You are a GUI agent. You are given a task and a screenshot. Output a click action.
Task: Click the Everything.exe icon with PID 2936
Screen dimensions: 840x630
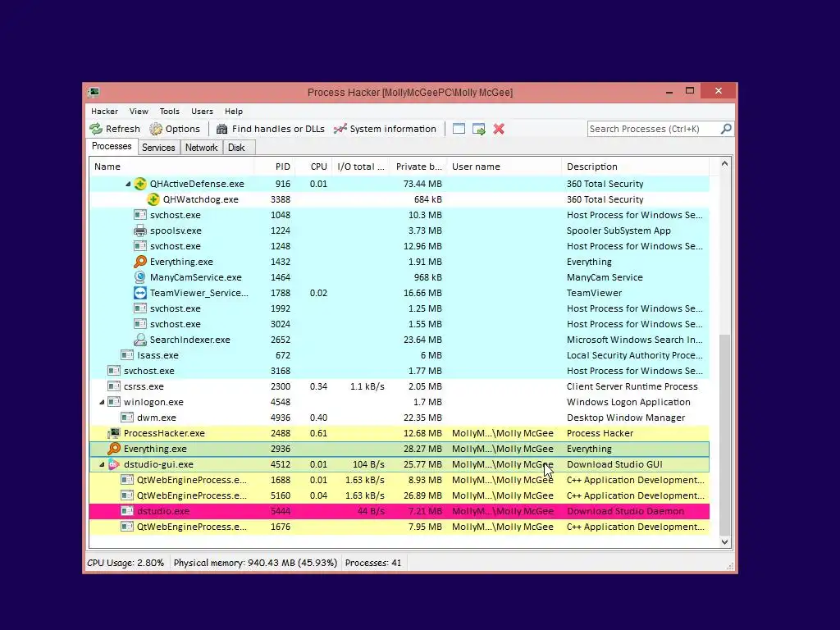pyautogui.click(x=113, y=449)
